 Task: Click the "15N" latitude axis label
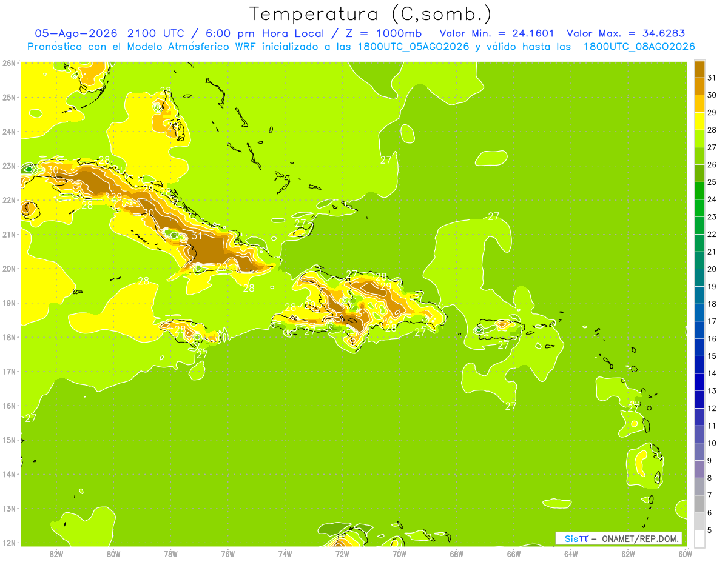click(x=9, y=440)
